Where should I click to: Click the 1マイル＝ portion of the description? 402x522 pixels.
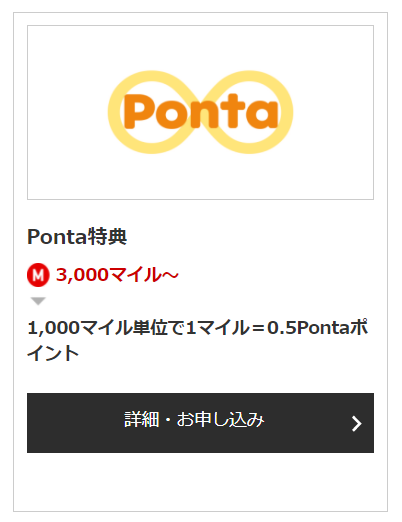tap(225, 328)
